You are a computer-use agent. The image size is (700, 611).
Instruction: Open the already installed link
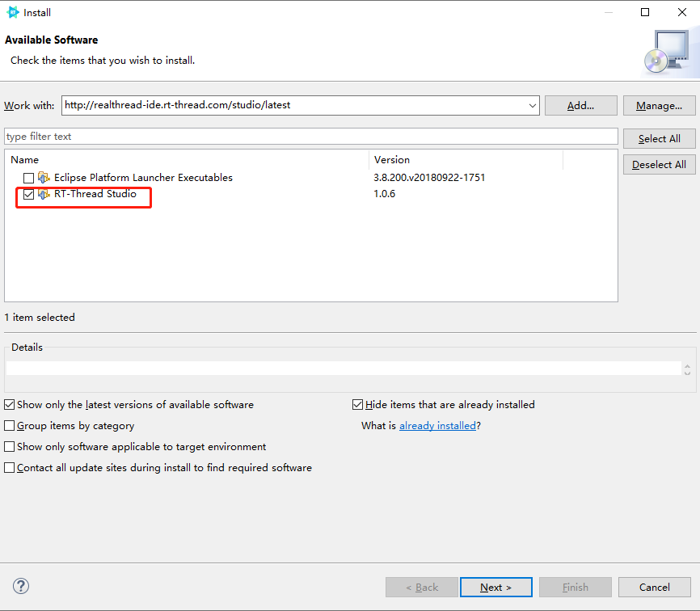(437, 426)
